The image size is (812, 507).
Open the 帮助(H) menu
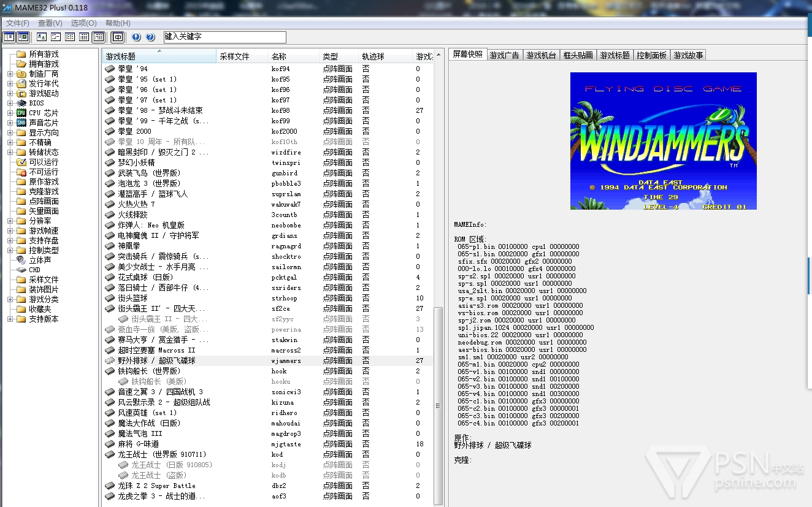coord(117,23)
